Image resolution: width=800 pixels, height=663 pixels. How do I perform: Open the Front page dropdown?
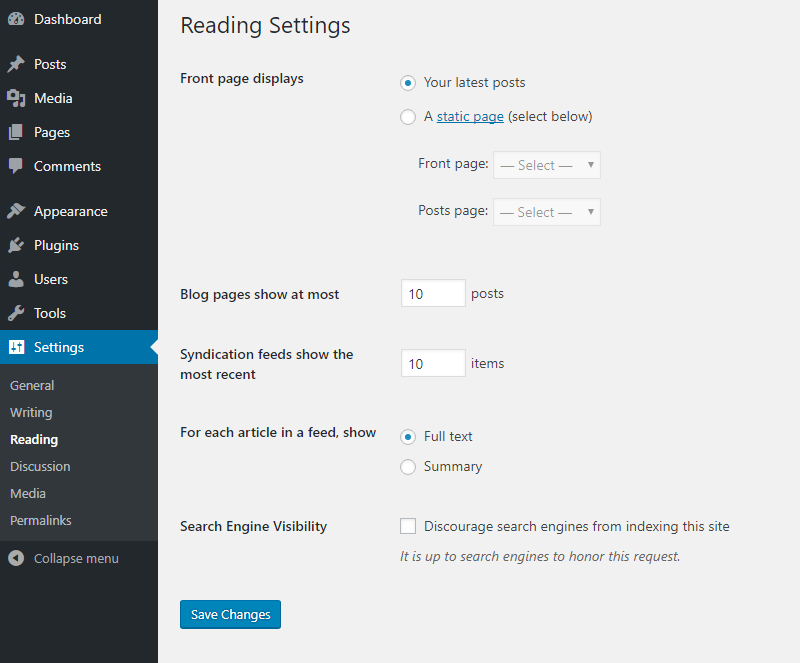pyautogui.click(x=546, y=165)
